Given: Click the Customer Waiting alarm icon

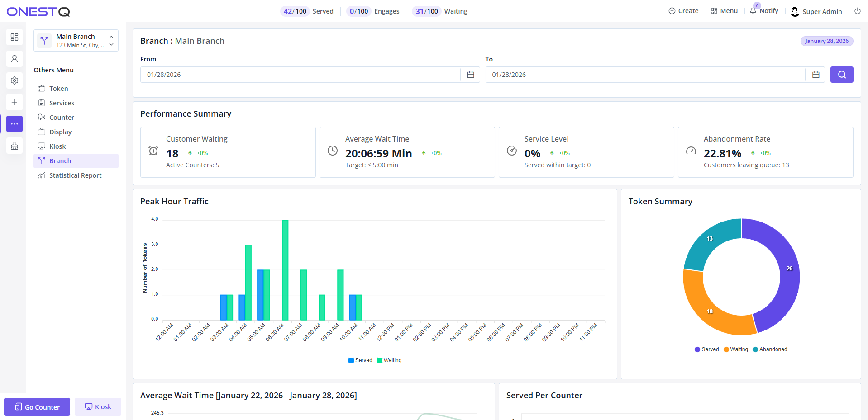Looking at the screenshot, I should (x=153, y=151).
